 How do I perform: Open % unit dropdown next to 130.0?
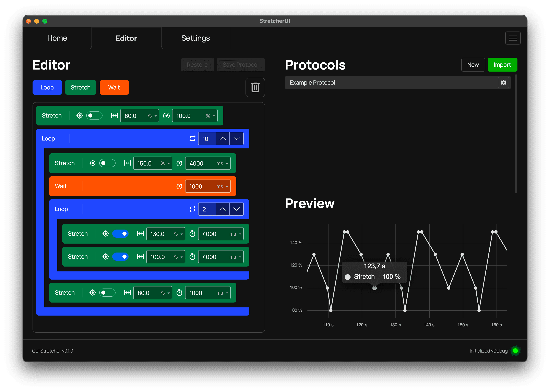click(178, 234)
